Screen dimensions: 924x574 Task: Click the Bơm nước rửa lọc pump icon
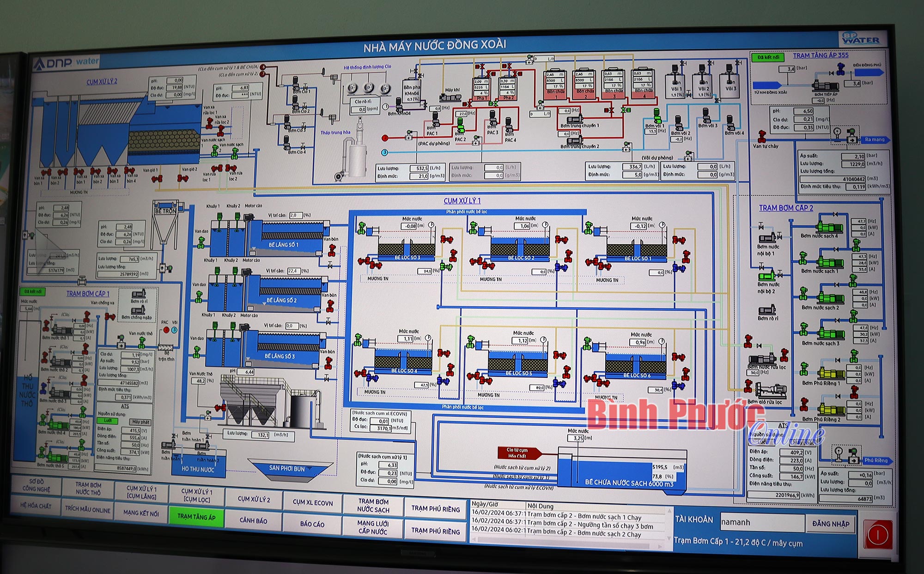(x=762, y=359)
